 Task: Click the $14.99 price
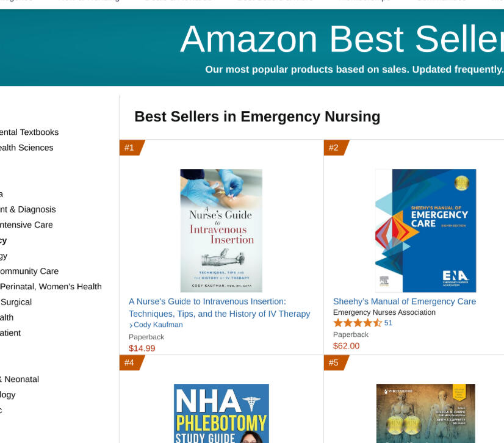pyautogui.click(x=142, y=348)
